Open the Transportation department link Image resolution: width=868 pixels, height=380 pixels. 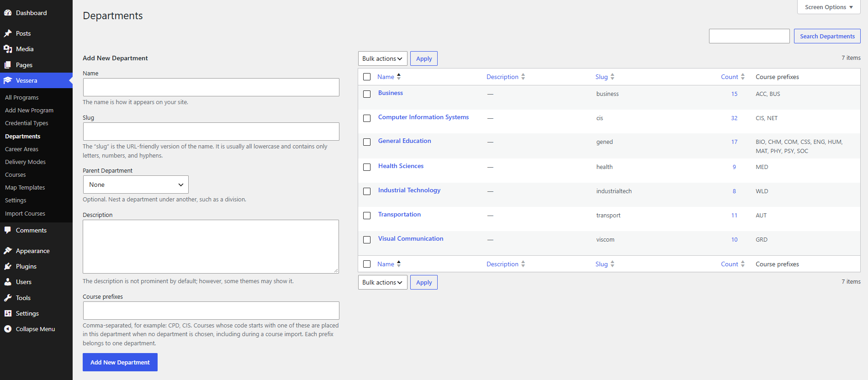click(399, 214)
